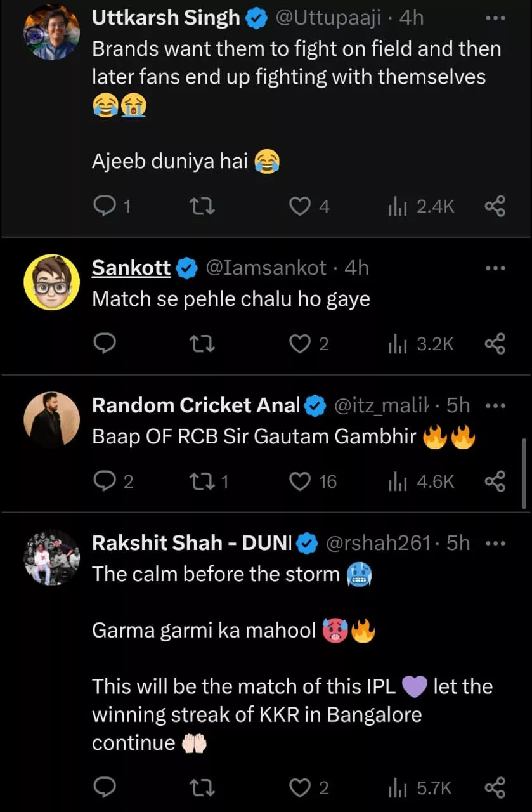
Task: Retweet the Random Cricket Anal tweet
Action: pyautogui.click(x=203, y=481)
